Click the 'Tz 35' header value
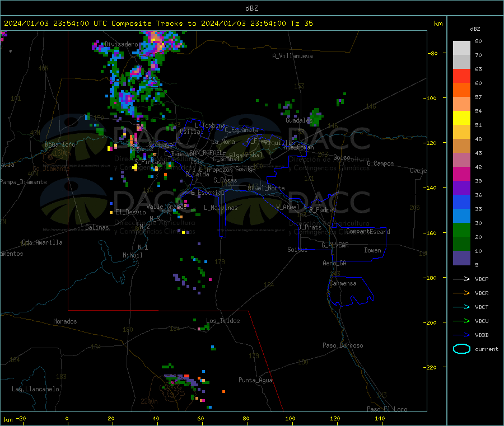This screenshot has width=504, height=426. click(301, 24)
